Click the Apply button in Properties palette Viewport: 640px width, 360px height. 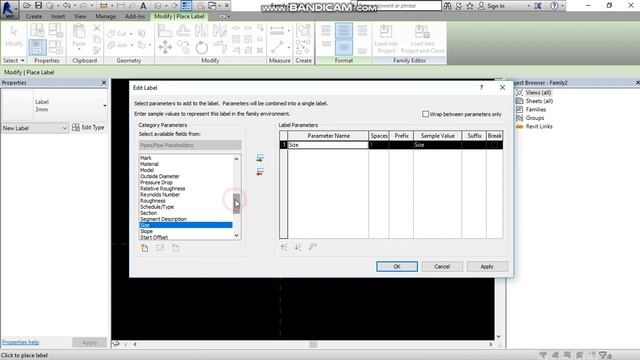(x=89, y=342)
